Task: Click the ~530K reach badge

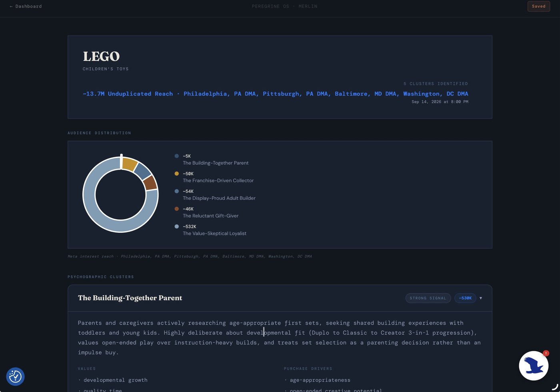Action: tap(465, 298)
